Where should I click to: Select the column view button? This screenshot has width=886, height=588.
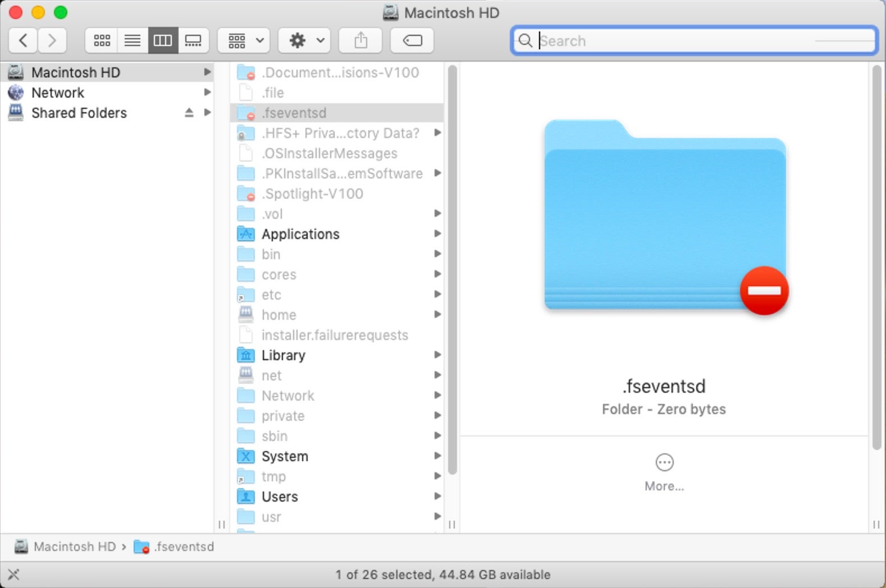(x=163, y=40)
